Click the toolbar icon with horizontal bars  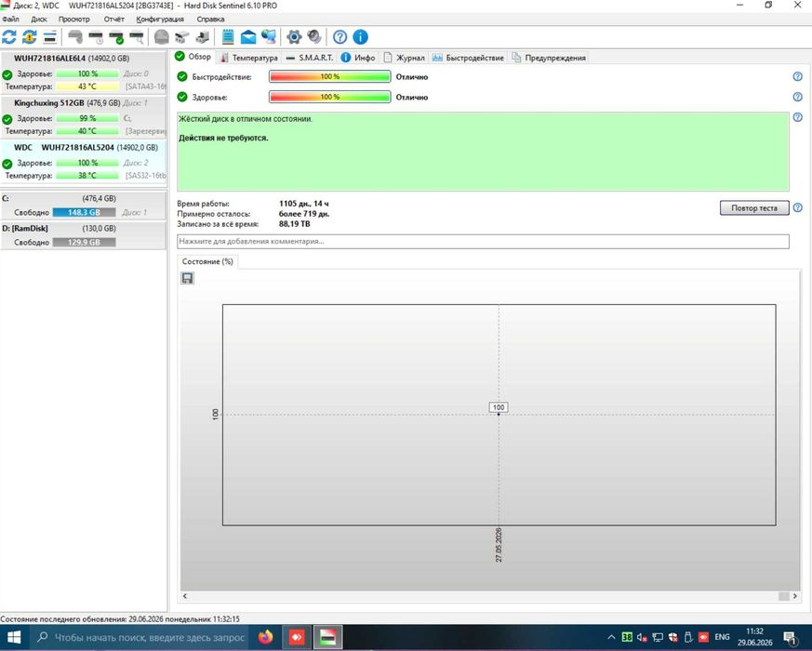pyautogui.click(x=49, y=37)
